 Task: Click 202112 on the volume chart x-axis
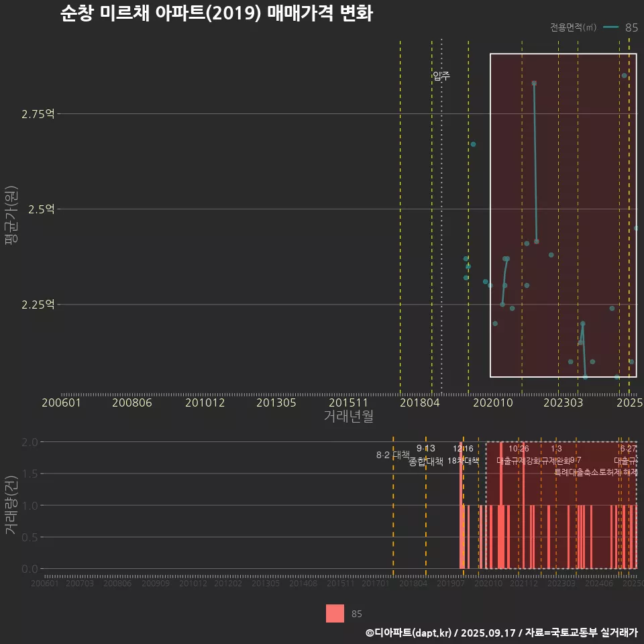(x=524, y=583)
